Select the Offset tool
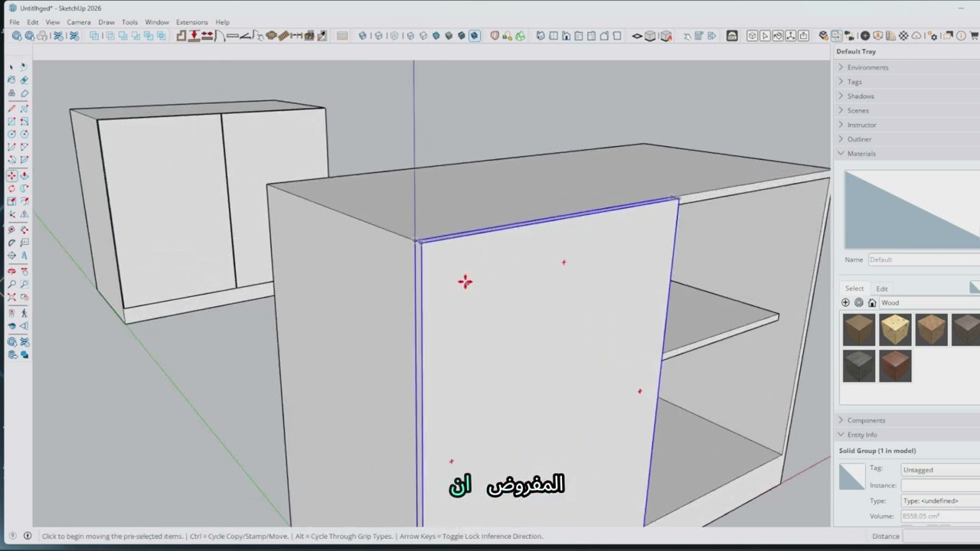 coord(24,201)
